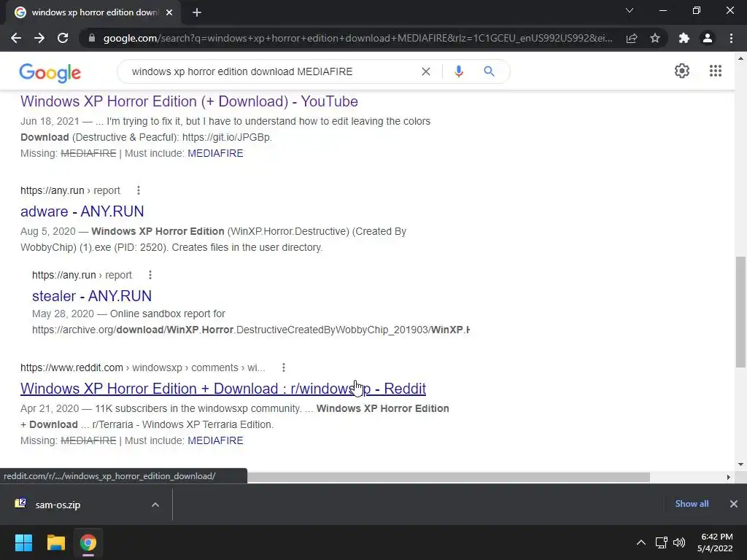The width and height of the screenshot is (747, 560).
Task: Open the Chrome profile avatar
Action: click(x=708, y=38)
